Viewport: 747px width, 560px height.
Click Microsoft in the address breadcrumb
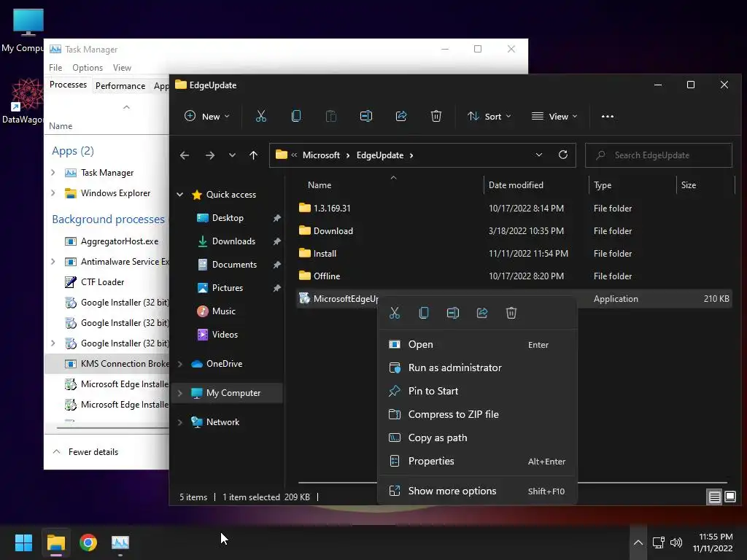pyautogui.click(x=321, y=155)
